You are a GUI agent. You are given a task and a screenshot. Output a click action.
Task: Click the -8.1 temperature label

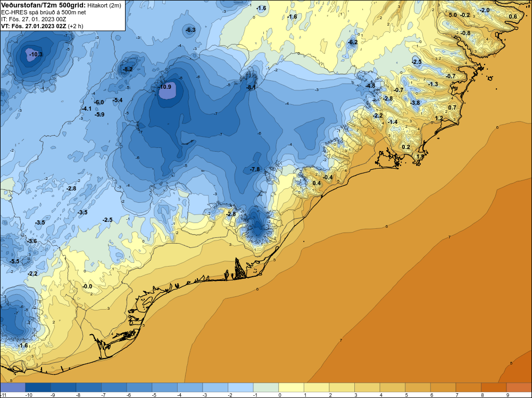251,88
